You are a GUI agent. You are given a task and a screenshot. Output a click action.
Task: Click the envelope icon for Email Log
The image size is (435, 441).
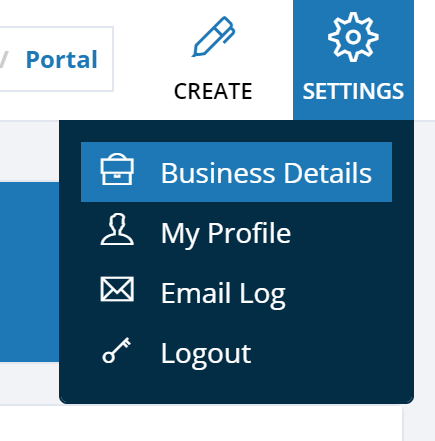pyautogui.click(x=117, y=289)
